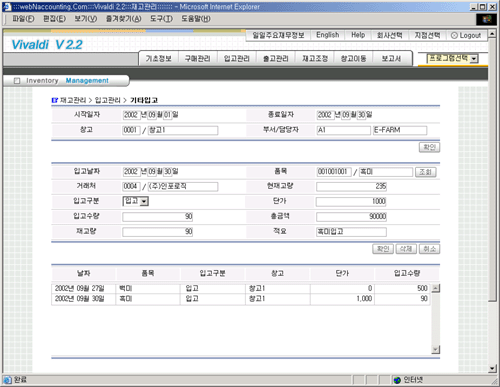Click the vendor code field 0004

click(x=131, y=187)
